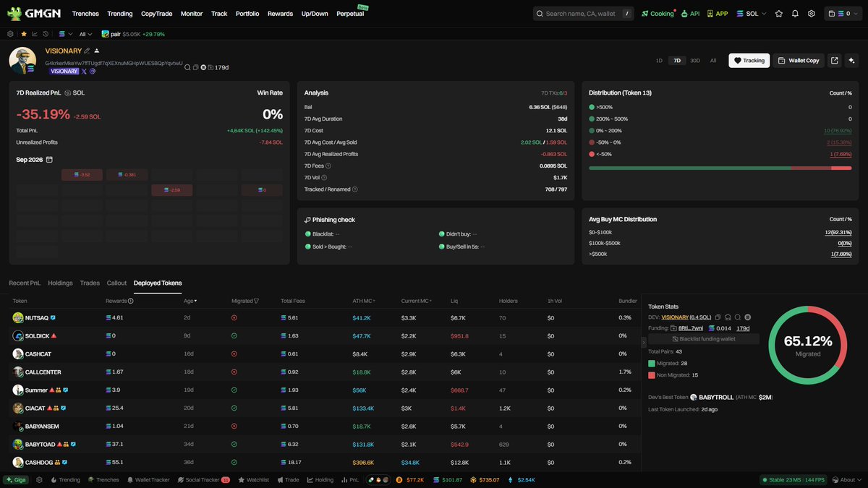Click the red Non Migrated legend swatch
This screenshot has width=868, height=488.
click(x=652, y=375)
